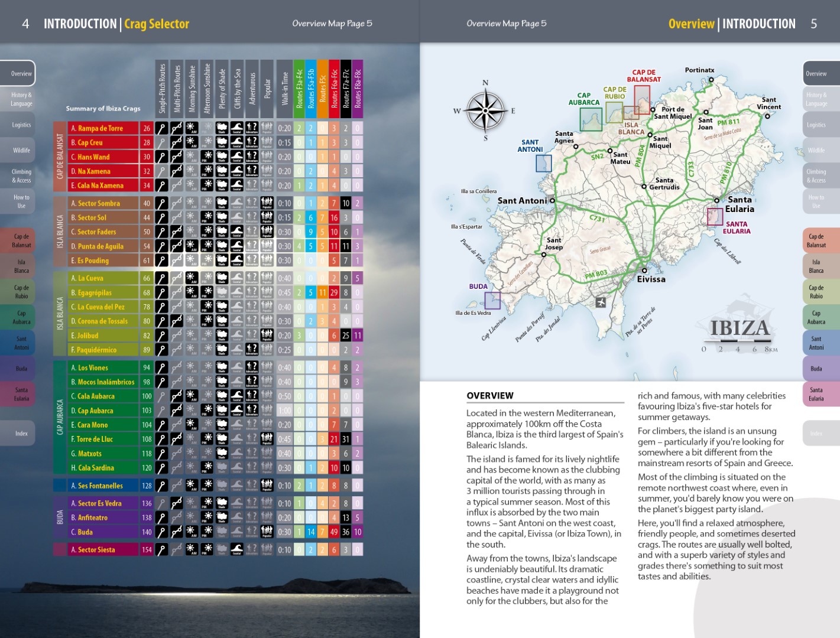Image resolution: width=840 pixels, height=638 pixels.
Task: Click the popular crowd icon in the Sector Sombra row
Action: [267, 203]
